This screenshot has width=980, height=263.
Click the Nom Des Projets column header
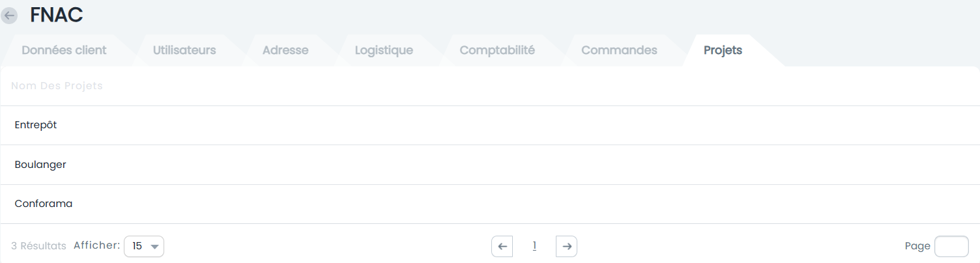pyautogui.click(x=57, y=86)
